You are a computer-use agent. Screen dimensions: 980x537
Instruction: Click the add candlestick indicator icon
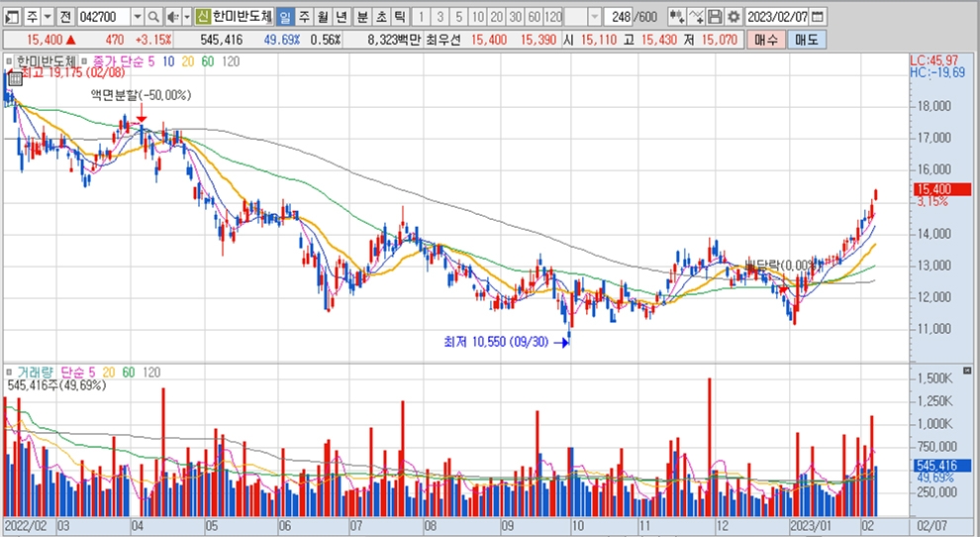676,17
